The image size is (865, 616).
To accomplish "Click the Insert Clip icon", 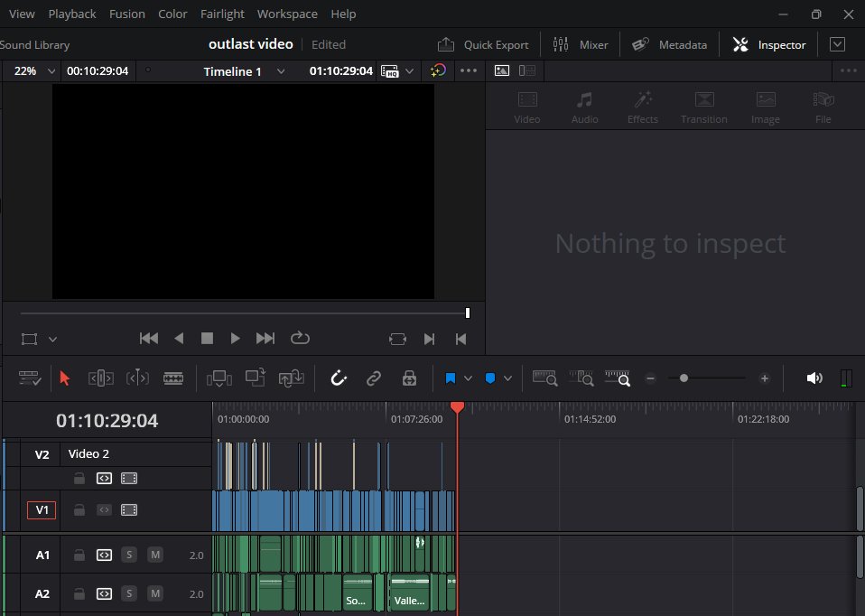I will (x=219, y=378).
